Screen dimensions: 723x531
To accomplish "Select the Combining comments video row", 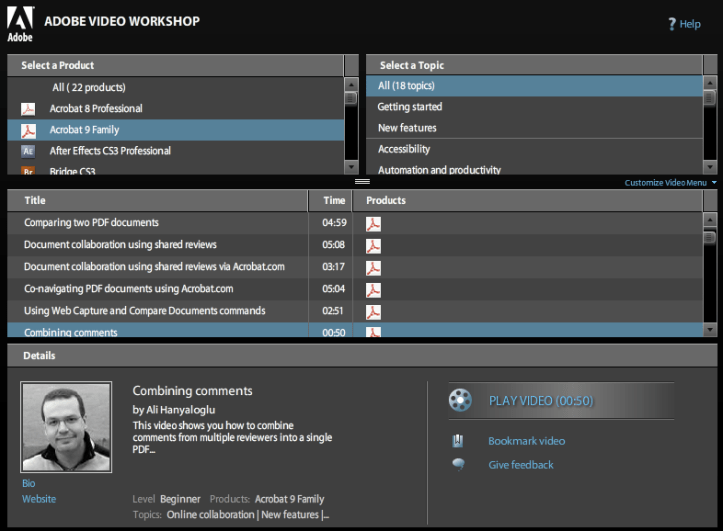I will pyautogui.click(x=355, y=330).
